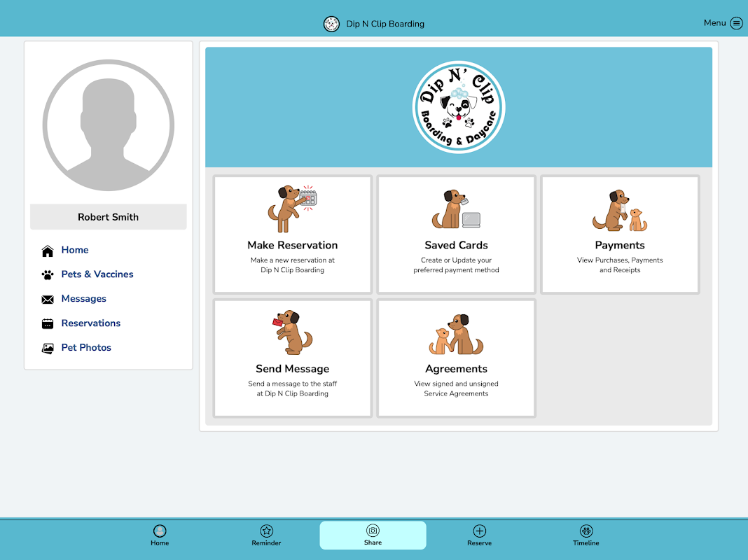Click the dog holding red envelope illustration
This screenshot has width=748, height=560.
click(293, 332)
